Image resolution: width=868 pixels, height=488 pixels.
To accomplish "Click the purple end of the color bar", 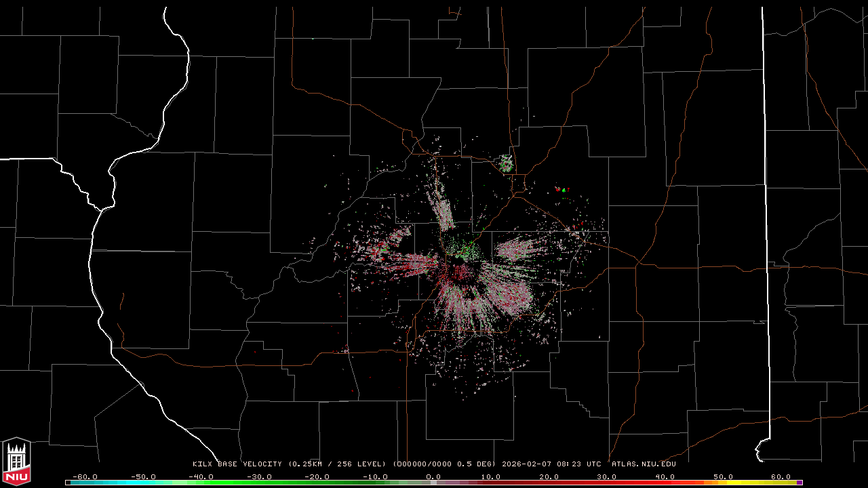I will (800, 483).
